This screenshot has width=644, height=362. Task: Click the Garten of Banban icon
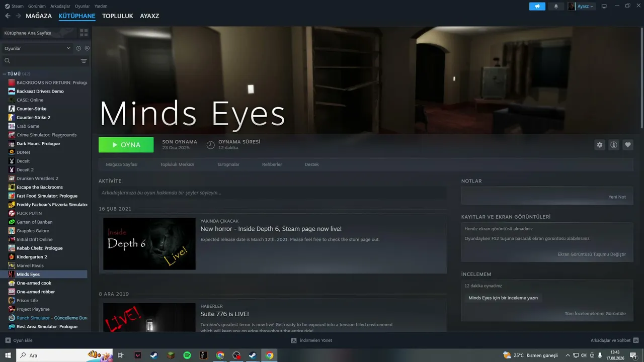pyautogui.click(x=12, y=222)
